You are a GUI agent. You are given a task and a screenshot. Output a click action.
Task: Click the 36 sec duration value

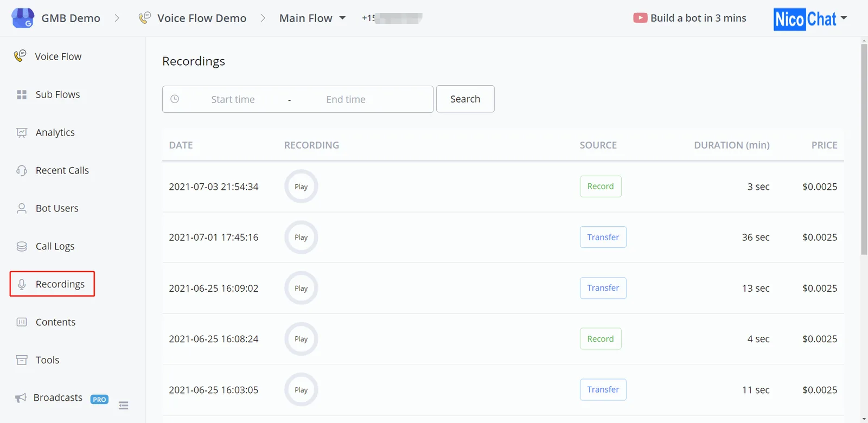(756, 237)
